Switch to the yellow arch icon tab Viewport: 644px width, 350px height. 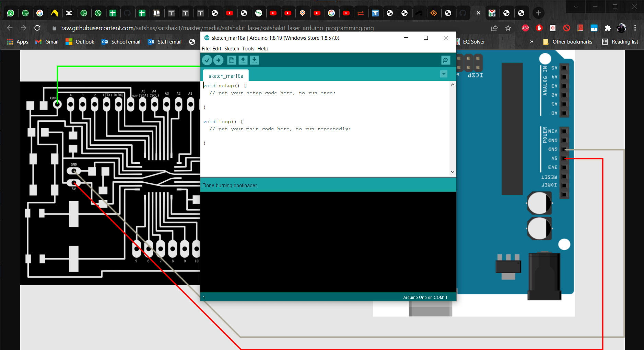click(55, 13)
